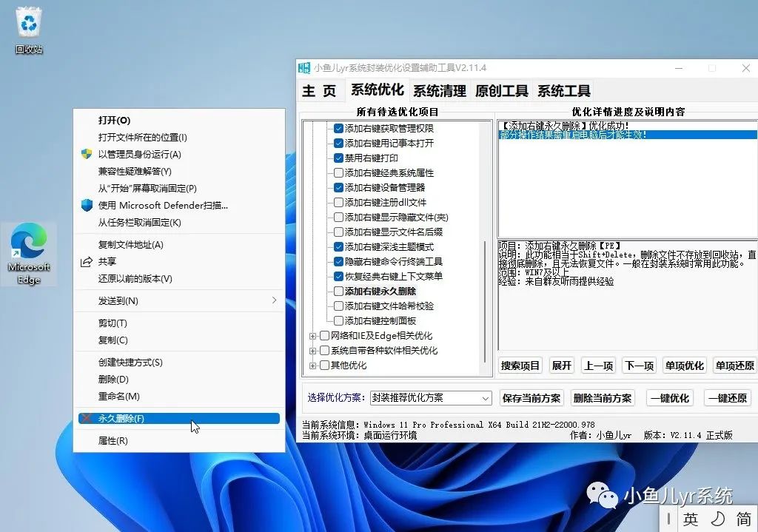The width and height of the screenshot is (758, 532).
Task: Go to previous item with 上一项
Action: pyautogui.click(x=598, y=366)
